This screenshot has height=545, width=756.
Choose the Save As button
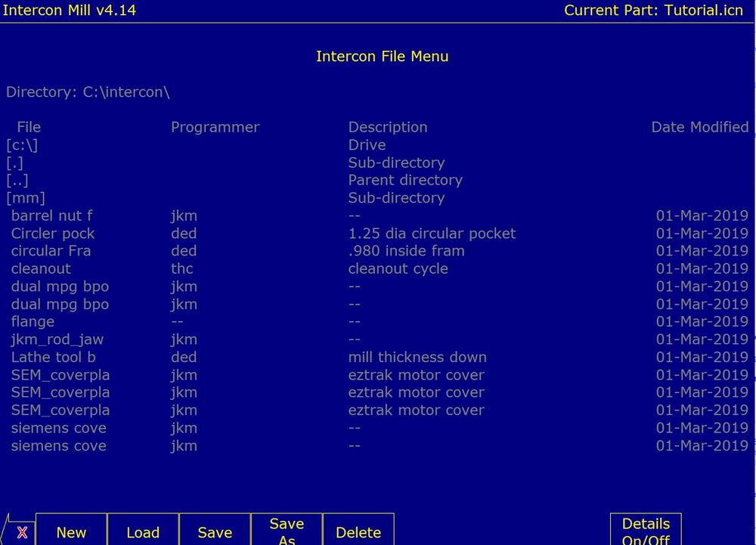pos(287,531)
